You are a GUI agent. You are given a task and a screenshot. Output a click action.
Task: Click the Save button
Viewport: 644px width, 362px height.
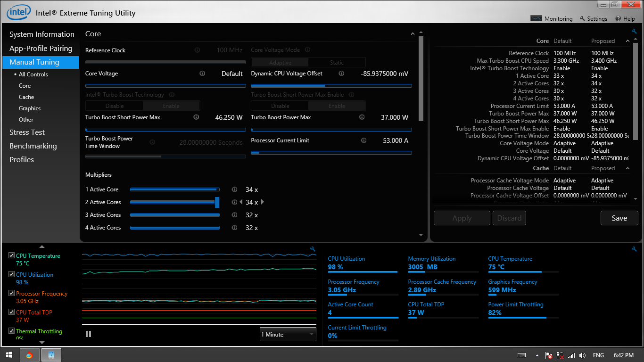[x=619, y=218]
